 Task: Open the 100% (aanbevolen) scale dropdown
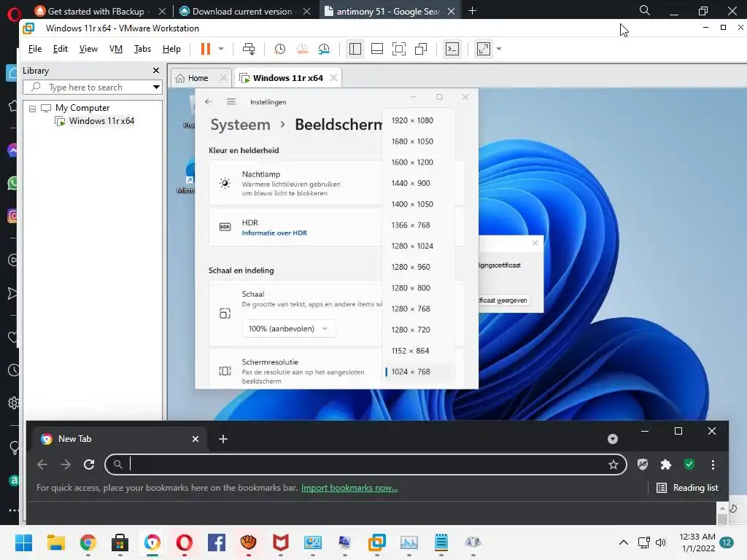288,329
